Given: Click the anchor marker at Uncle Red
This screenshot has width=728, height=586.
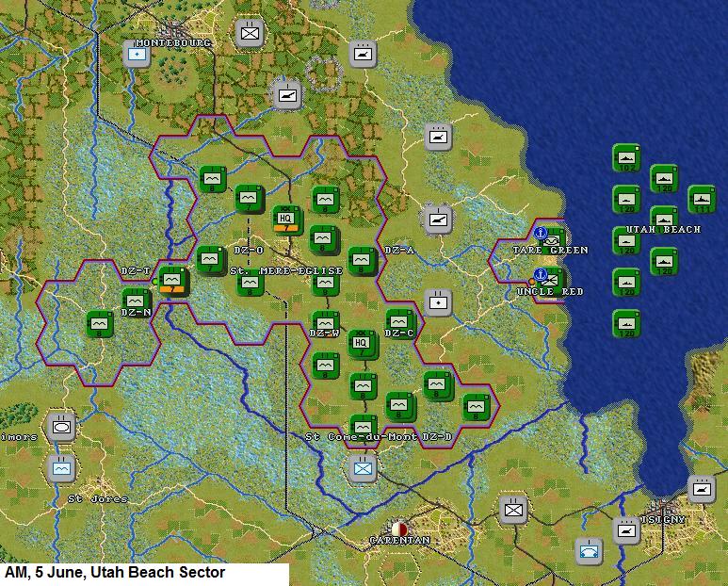Looking at the screenshot, I should coord(539,273).
